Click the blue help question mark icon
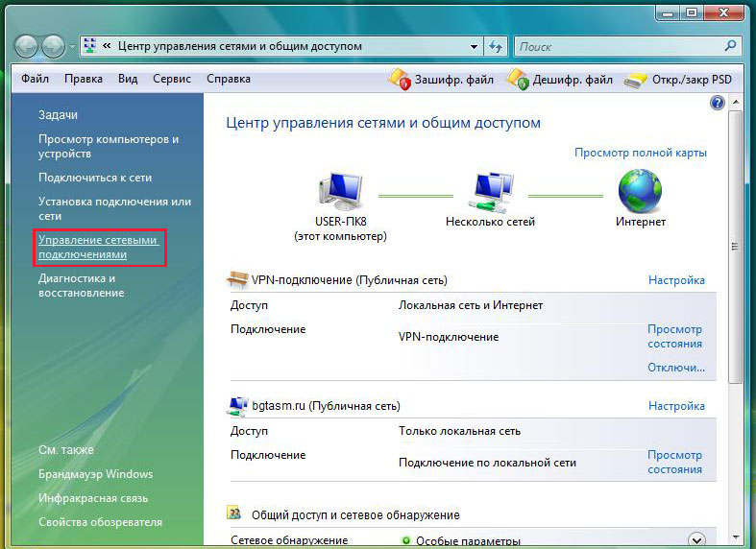The height and width of the screenshot is (549, 756). pyautogui.click(x=718, y=103)
